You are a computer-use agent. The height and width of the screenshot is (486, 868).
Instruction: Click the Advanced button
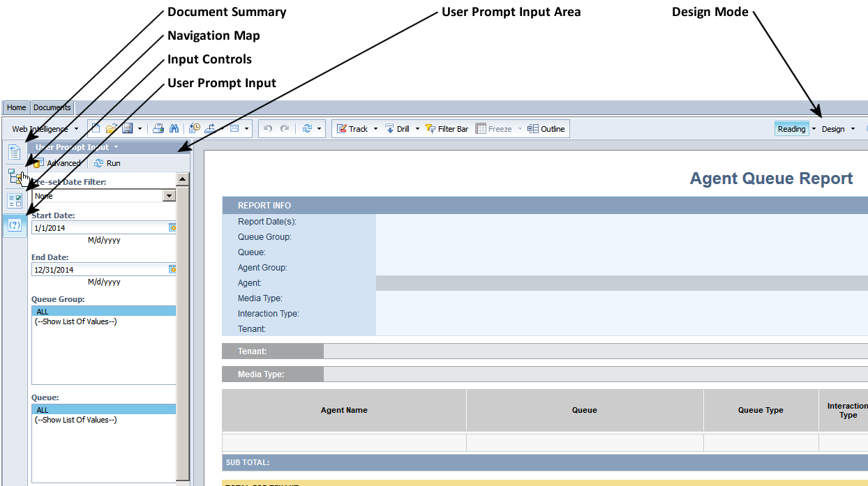(59, 163)
